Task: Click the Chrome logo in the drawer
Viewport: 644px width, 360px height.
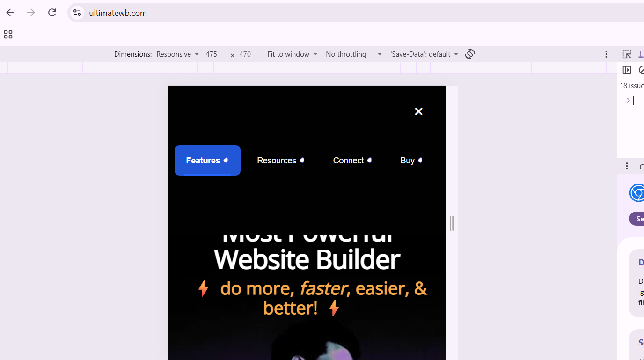Action: point(637,192)
